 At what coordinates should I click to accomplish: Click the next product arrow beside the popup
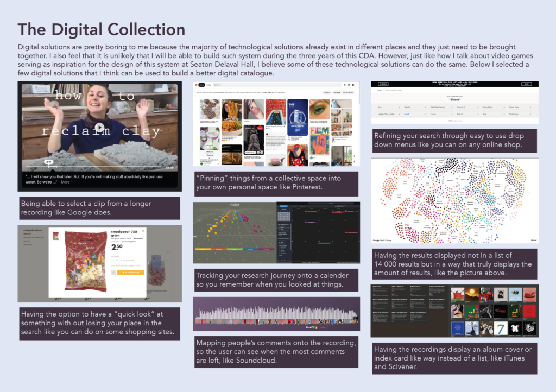coord(149,263)
